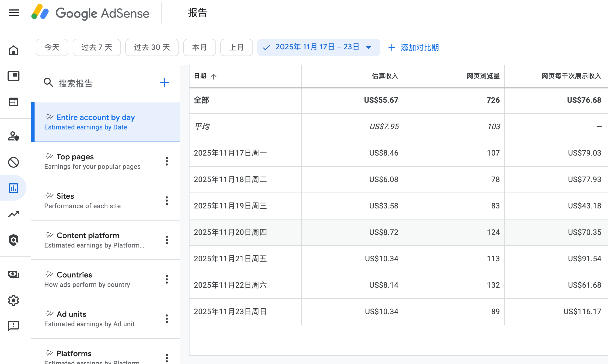The width and height of the screenshot is (608, 364).
Task: Open the hamburger main menu
Action: pyautogui.click(x=14, y=13)
